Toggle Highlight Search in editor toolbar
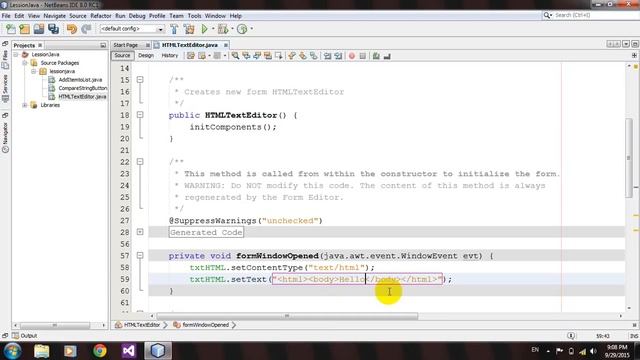Screen dimensions: 640x360 267,56
